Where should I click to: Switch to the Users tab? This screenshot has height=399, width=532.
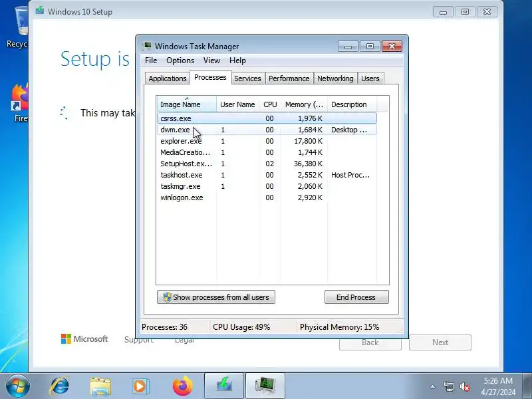[370, 78]
